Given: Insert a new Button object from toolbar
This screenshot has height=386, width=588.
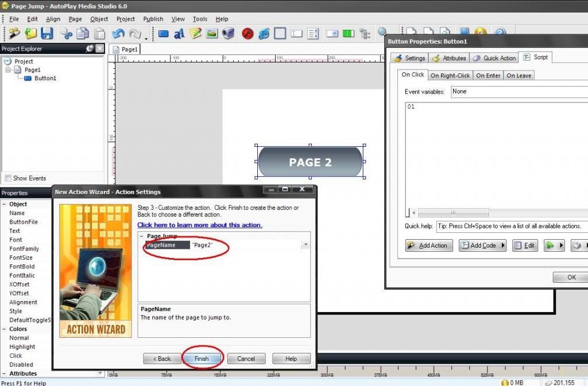Looking at the screenshot, I should (x=164, y=34).
